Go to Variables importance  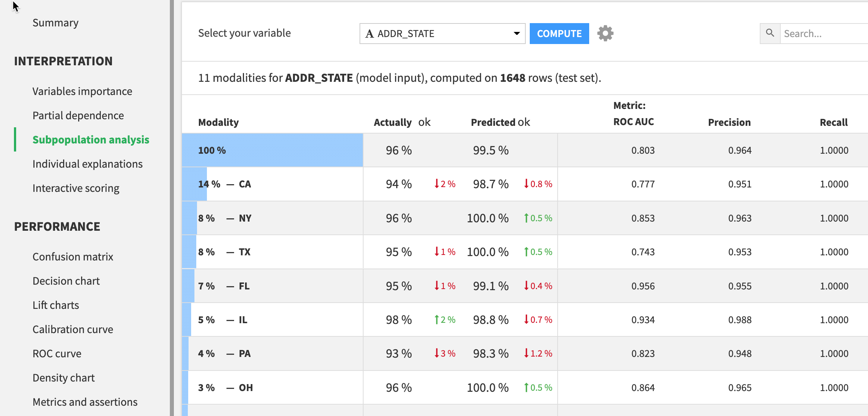pyautogui.click(x=82, y=91)
